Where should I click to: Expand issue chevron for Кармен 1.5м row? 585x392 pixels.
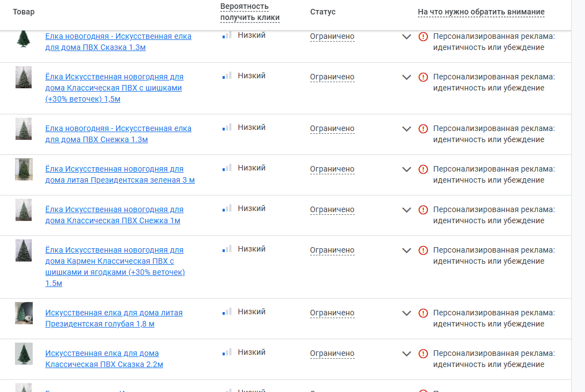(407, 250)
